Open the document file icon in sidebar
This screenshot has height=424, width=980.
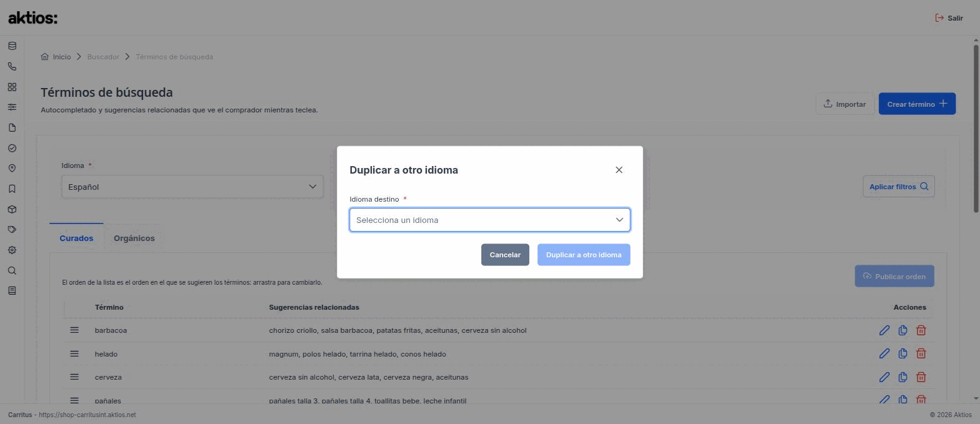pyautogui.click(x=12, y=128)
